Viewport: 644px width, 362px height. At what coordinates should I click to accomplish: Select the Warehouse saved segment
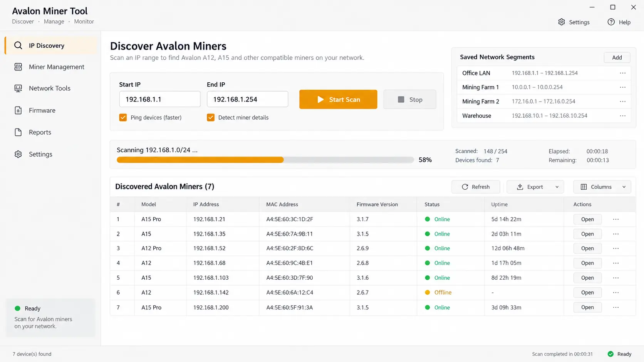tap(544, 116)
